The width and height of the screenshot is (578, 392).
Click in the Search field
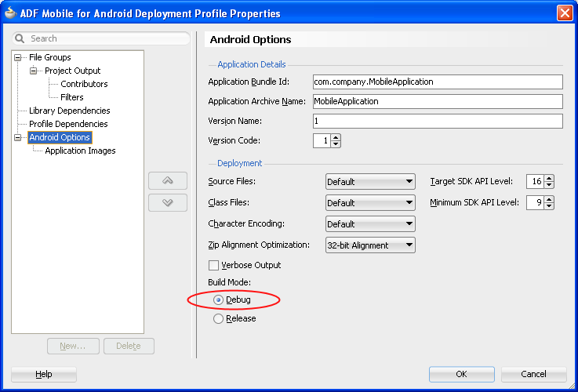coord(101,38)
